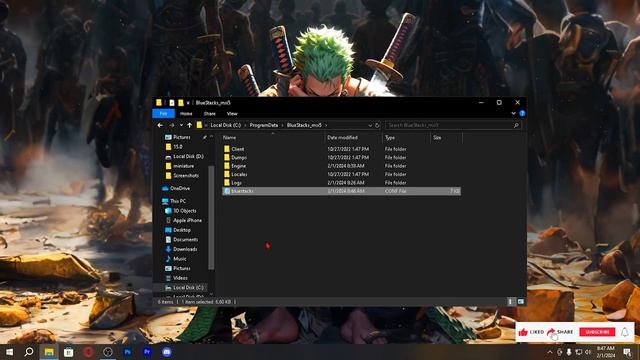This screenshot has width=640, height=360.
Task: Open the View ribbon tab
Action: [x=232, y=113]
